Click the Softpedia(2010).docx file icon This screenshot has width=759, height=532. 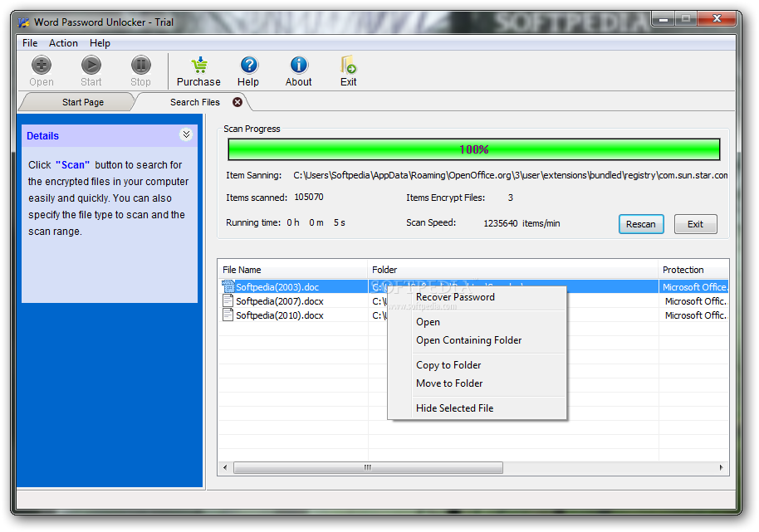pos(228,315)
